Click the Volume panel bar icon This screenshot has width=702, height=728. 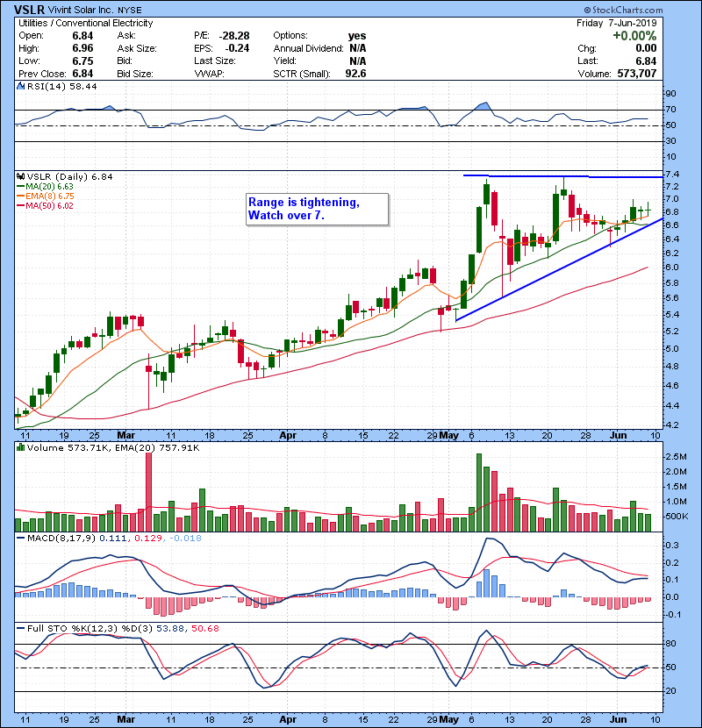20,447
